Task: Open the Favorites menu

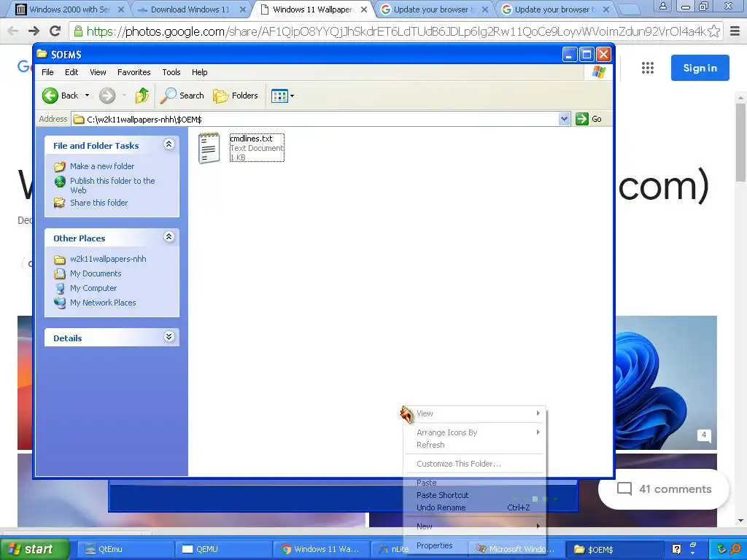Action: 134,72
